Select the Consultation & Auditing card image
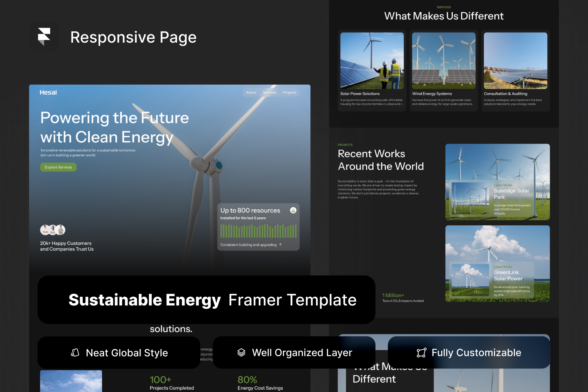The height and width of the screenshot is (392, 588). click(515, 61)
